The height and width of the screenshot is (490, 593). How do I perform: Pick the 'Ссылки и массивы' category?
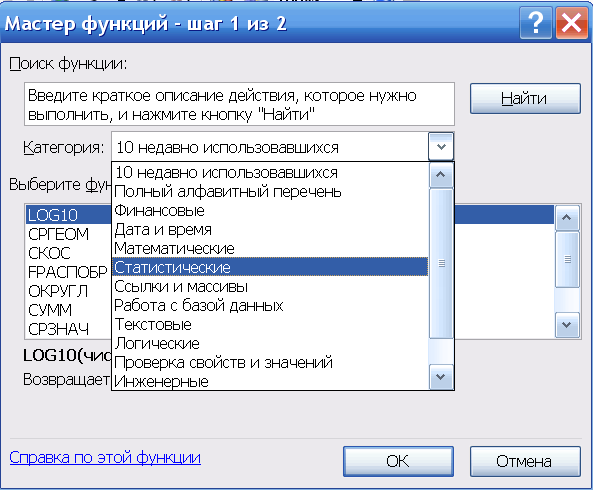[x=270, y=287]
